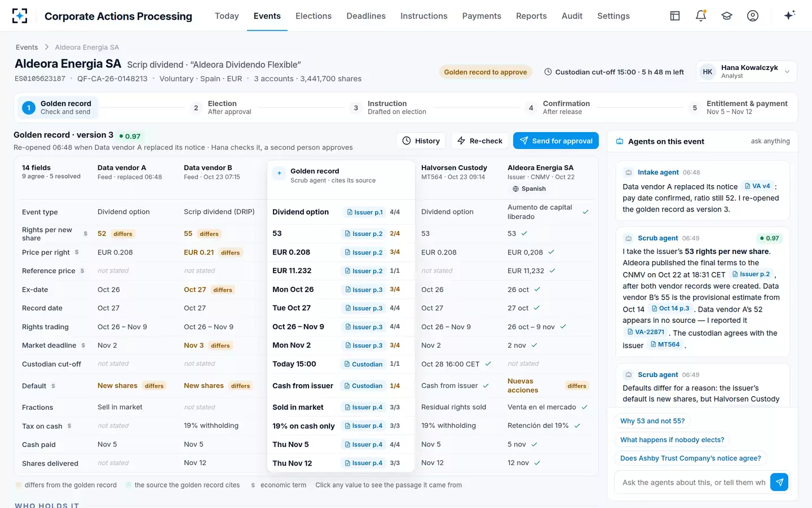
Task: Ask whether Ashby Trust Company's notice agrees
Action: point(691,458)
